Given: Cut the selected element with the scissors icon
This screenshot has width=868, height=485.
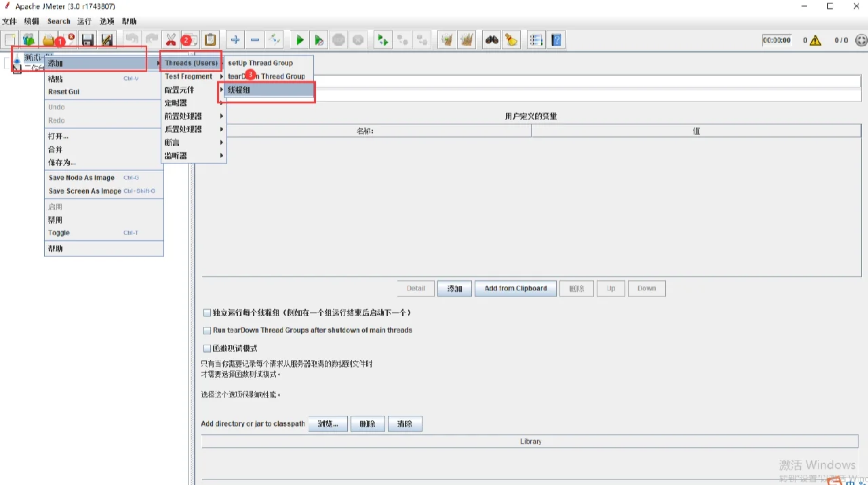Looking at the screenshot, I should click(x=171, y=39).
